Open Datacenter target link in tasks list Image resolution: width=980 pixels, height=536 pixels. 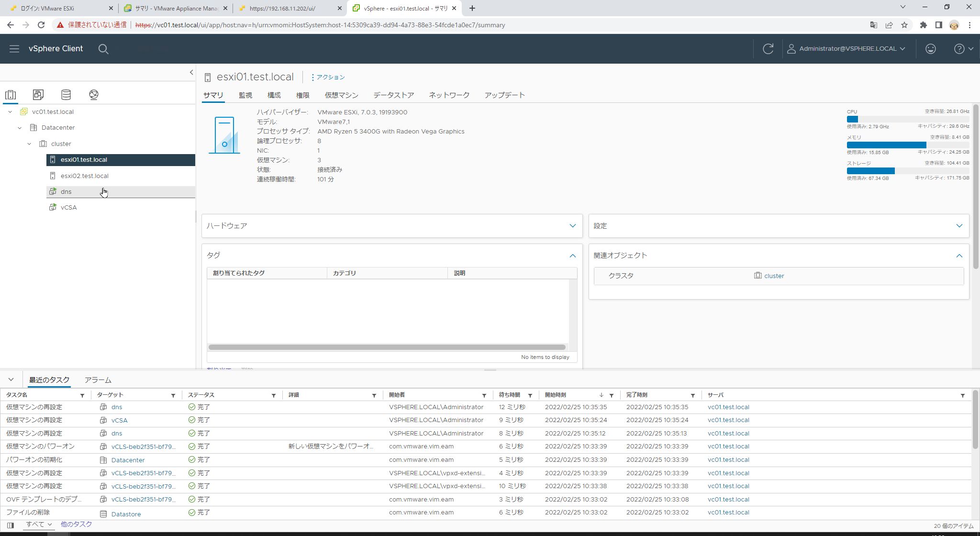[x=128, y=460]
